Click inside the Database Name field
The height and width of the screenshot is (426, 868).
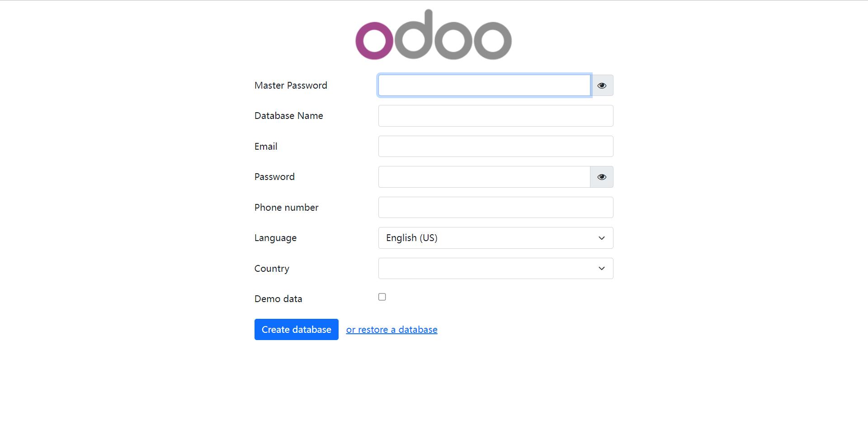coord(495,116)
